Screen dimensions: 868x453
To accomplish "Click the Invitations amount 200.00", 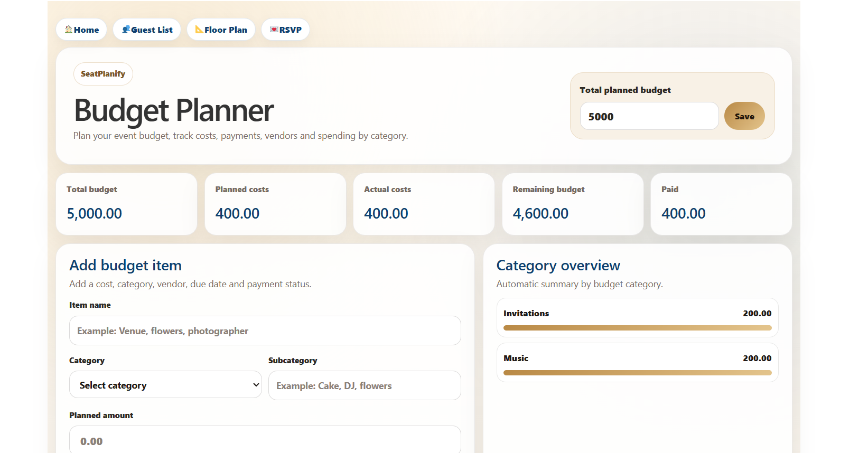I will (x=757, y=313).
